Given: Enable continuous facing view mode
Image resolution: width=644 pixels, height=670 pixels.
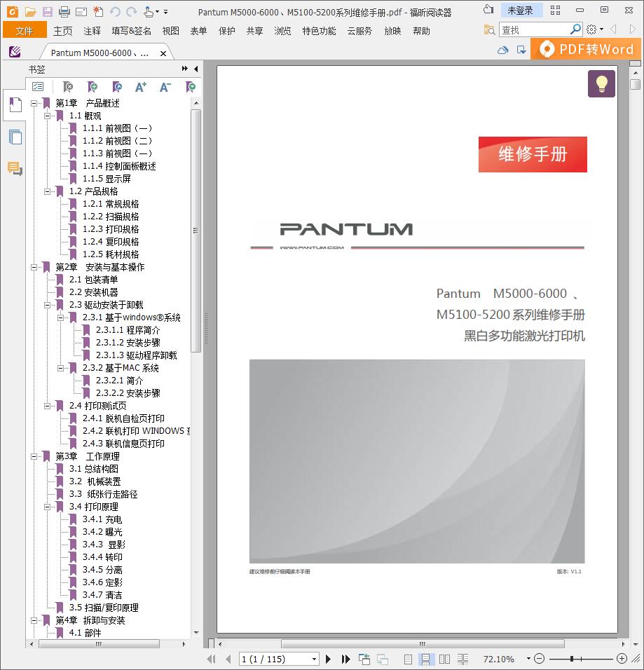Looking at the screenshot, I should click(463, 659).
